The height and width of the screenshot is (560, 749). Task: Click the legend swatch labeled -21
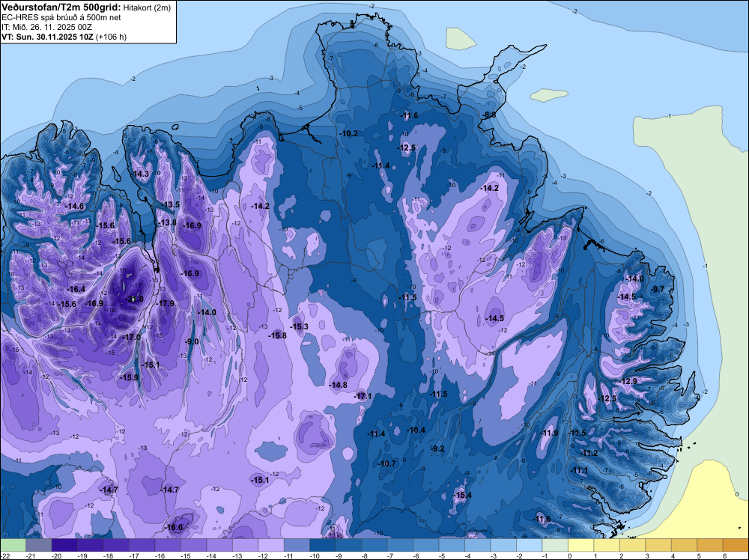coord(39,545)
